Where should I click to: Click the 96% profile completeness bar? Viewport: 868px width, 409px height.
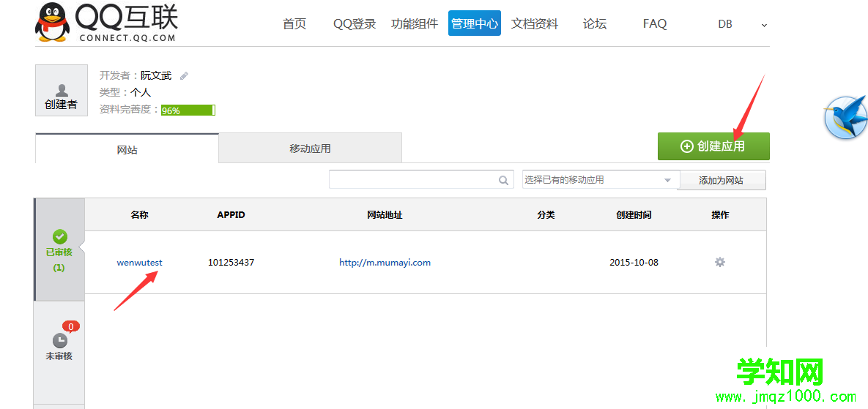tap(188, 110)
